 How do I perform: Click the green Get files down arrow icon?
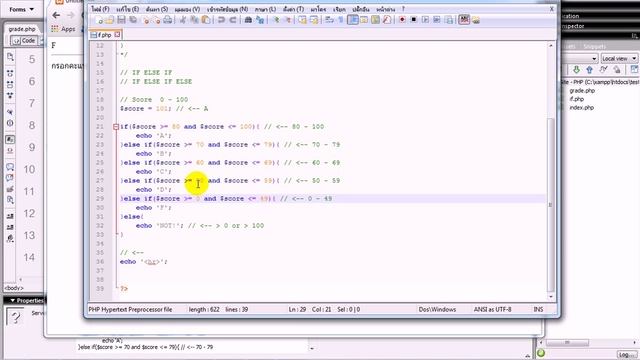pos(576,70)
